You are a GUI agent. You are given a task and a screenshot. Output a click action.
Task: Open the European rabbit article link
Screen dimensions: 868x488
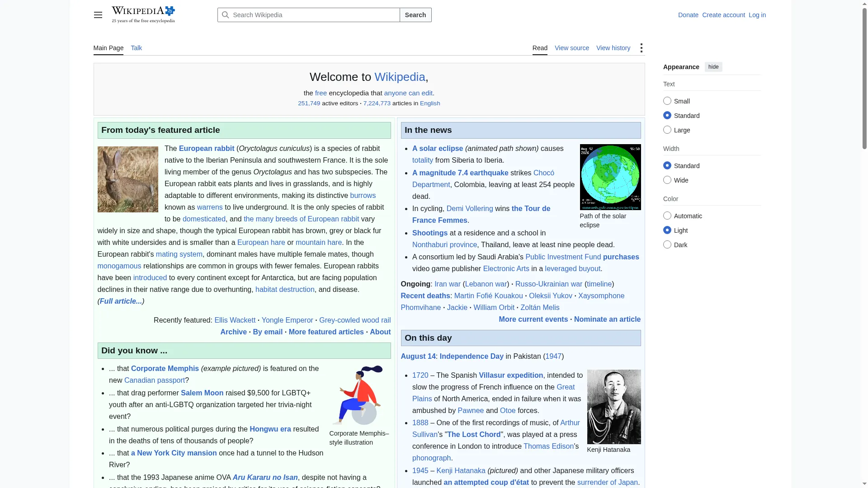207,148
